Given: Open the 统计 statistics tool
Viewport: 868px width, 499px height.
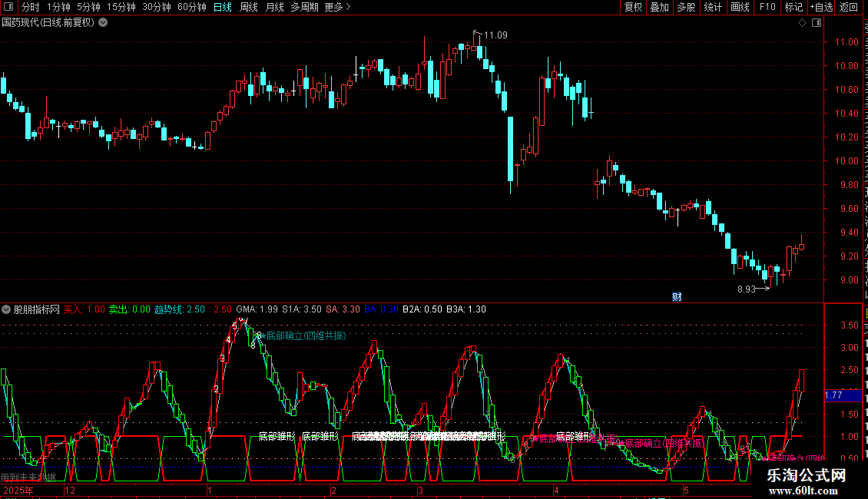Looking at the screenshot, I should click(713, 7).
